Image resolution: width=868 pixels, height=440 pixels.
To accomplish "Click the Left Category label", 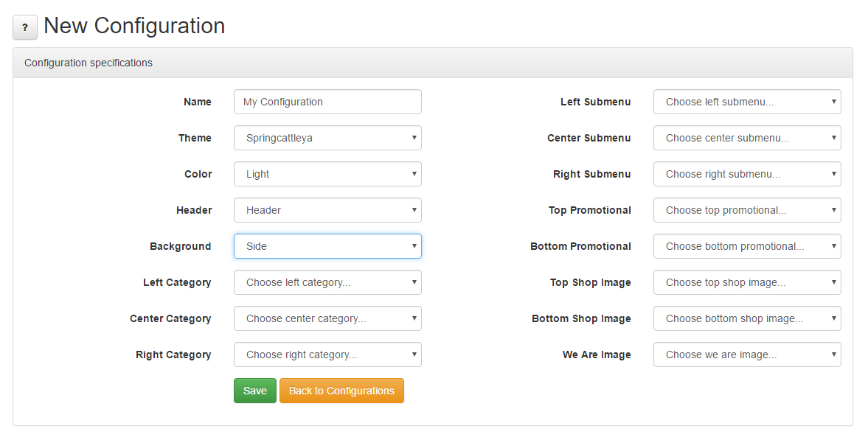I will point(177,282).
